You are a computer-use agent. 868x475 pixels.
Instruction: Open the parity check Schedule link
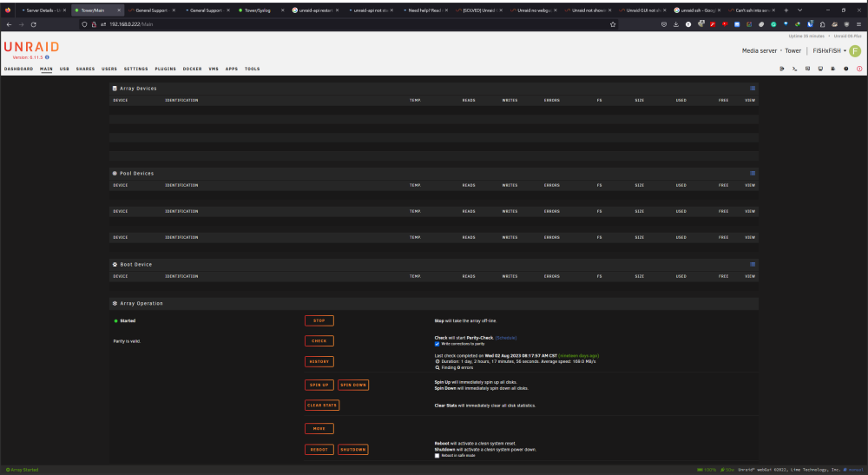(x=506, y=338)
